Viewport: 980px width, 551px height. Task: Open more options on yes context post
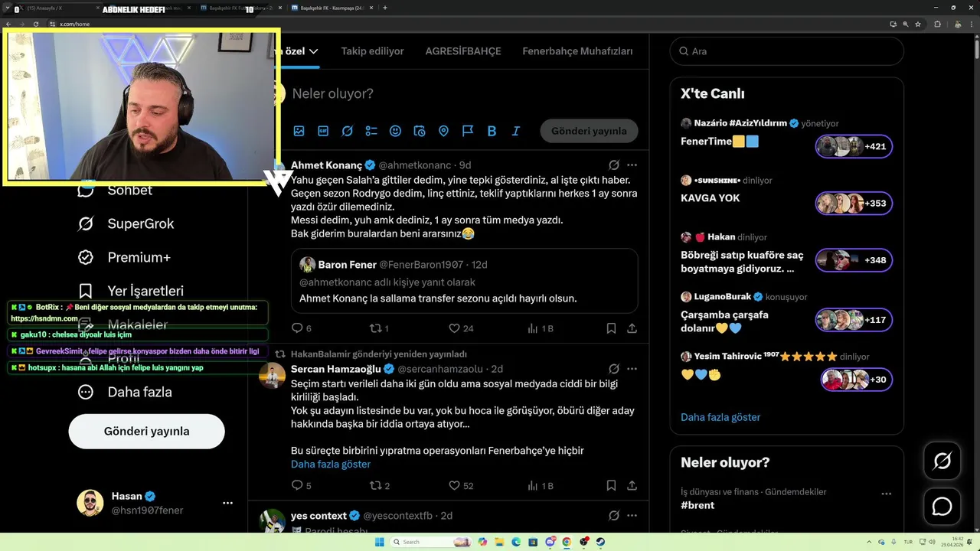(x=632, y=516)
